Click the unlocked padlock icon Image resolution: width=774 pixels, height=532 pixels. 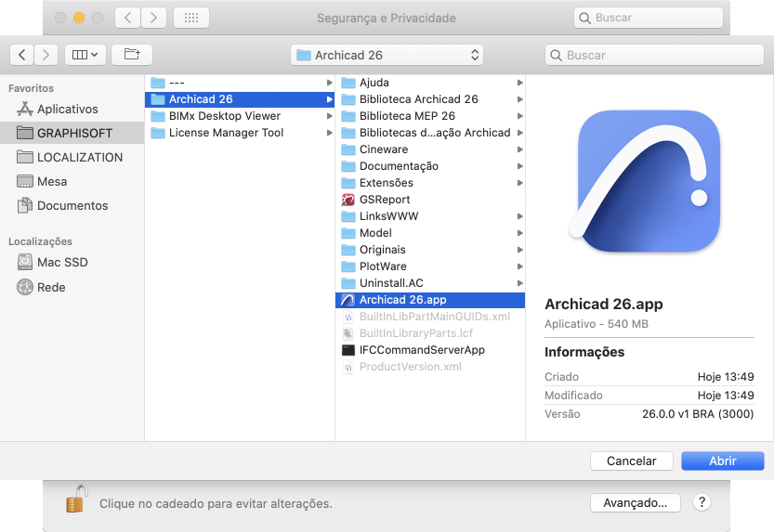[76, 499]
